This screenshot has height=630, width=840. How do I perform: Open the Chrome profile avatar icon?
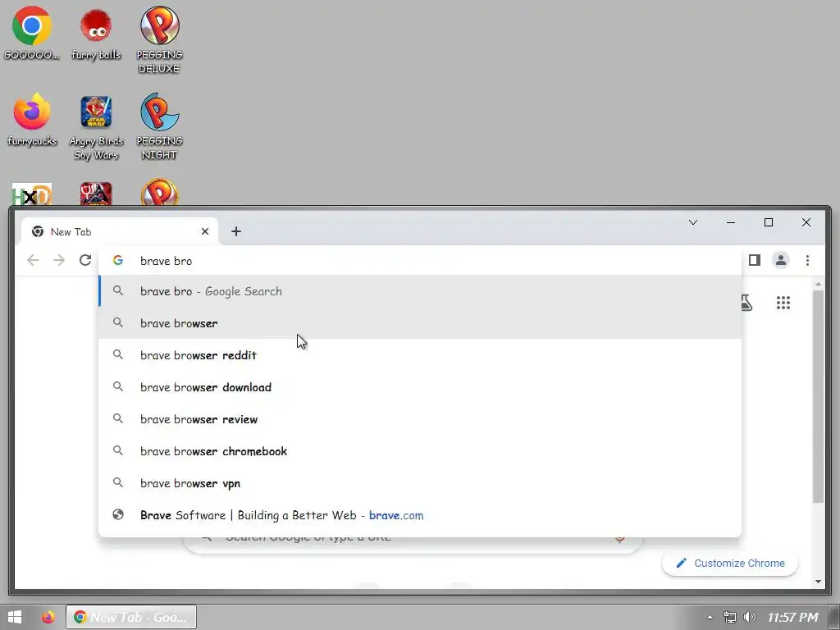click(x=781, y=260)
